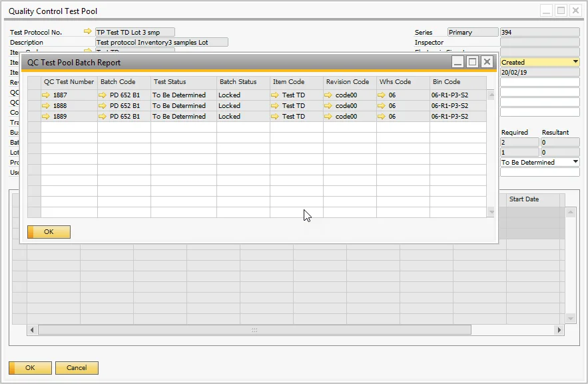Open link arrow for QC Test Number 1888

point(46,106)
